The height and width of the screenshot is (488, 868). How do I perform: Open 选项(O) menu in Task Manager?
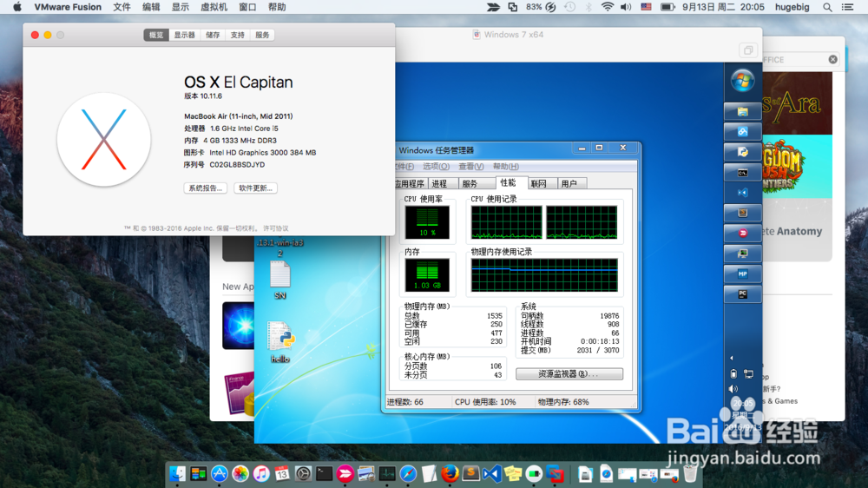437,167
